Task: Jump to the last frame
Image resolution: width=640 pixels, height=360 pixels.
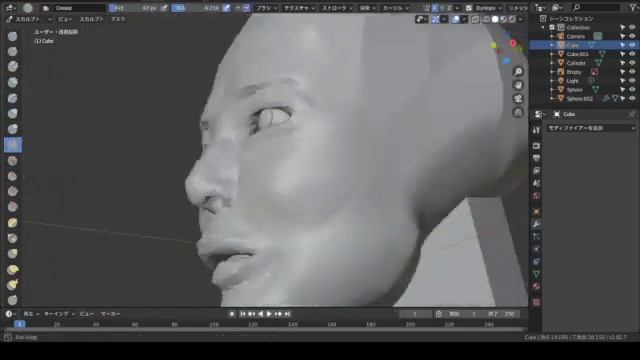Action: [287, 314]
